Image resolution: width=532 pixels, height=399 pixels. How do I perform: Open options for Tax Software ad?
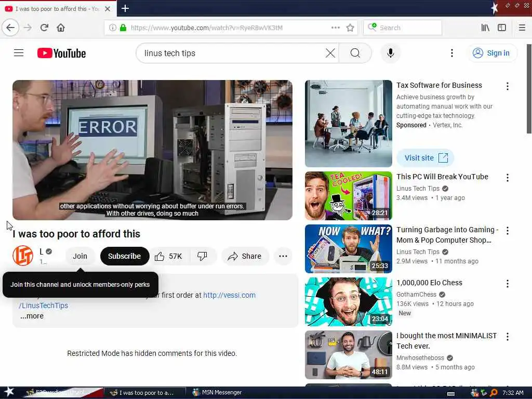[x=507, y=86]
